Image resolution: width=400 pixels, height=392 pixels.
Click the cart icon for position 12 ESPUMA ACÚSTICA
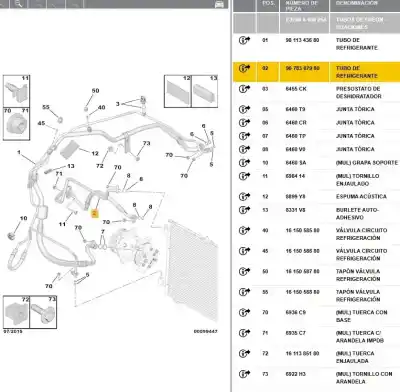(x=244, y=197)
